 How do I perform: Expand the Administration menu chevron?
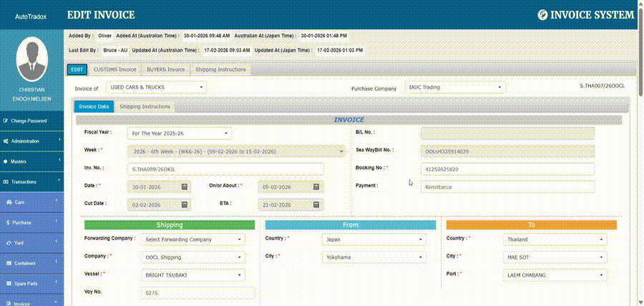pyautogui.click(x=59, y=140)
